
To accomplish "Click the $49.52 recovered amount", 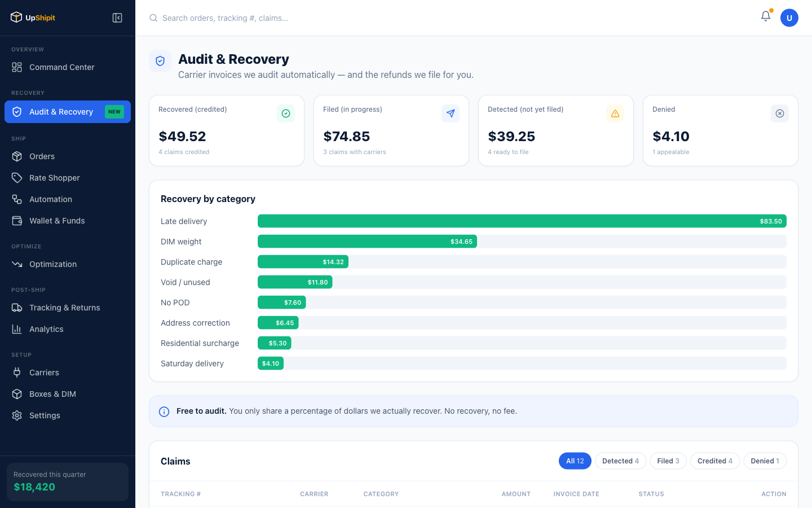I will pyautogui.click(x=182, y=137).
